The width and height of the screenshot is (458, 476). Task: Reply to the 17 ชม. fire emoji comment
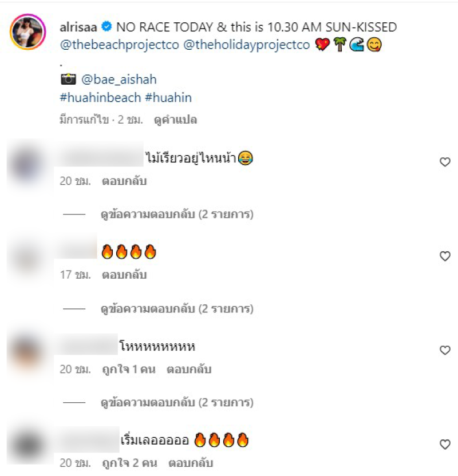pyautogui.click(x=124, y=275)
